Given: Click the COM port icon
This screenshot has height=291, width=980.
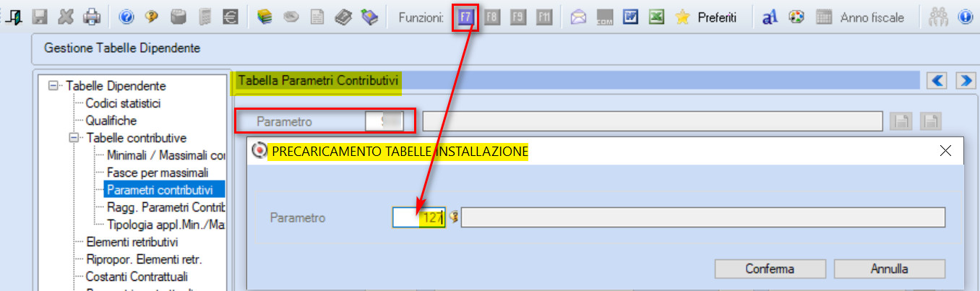Looking at the screenshot, I should (x=604, y=17).
